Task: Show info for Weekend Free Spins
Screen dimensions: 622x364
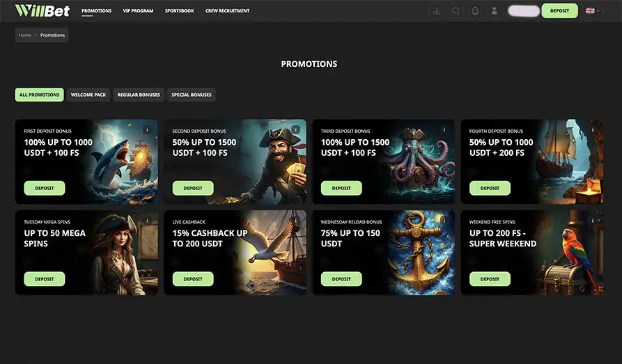Action: pos(593,221)
